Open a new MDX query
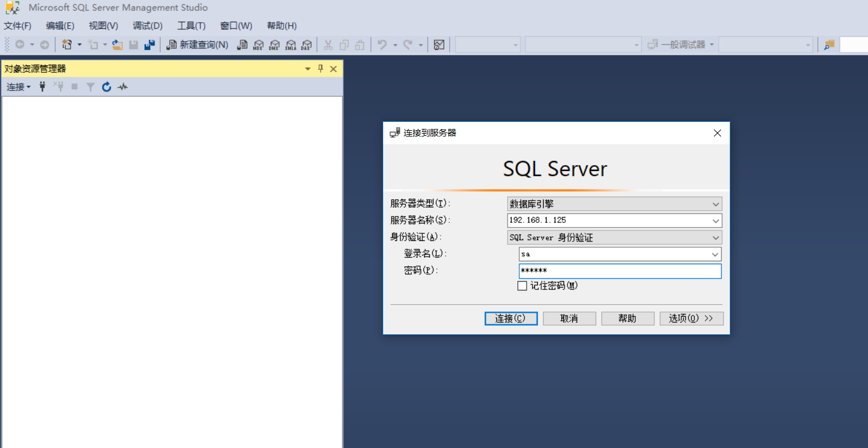The height and width of the screenshot is (448, 868). (x=258, y=44)
